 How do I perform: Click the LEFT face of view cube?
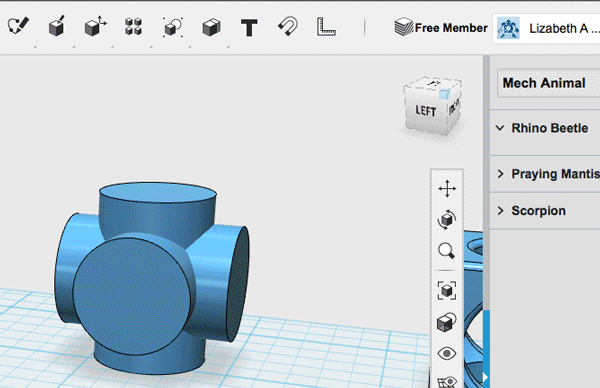pyautogui.click(x=426, y=111)
